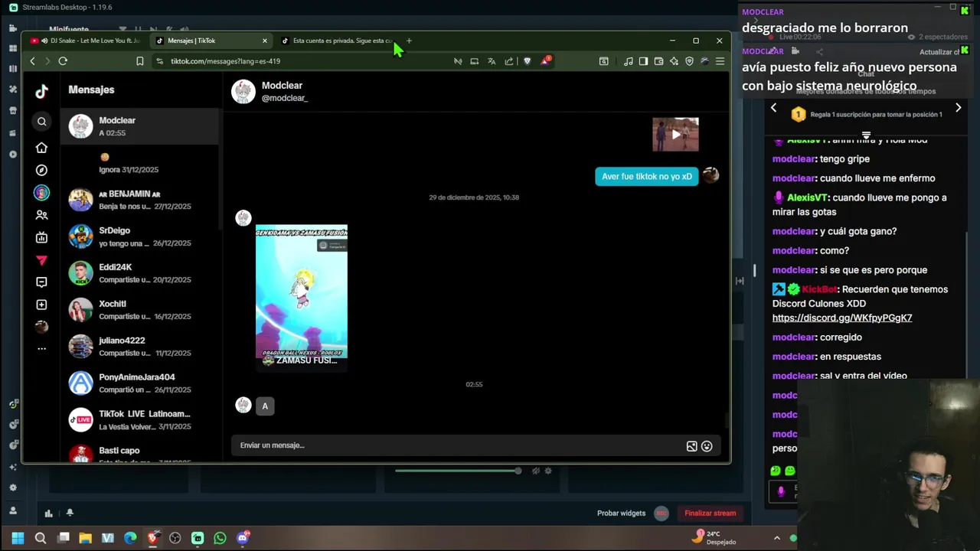Open WhatsApp from the taskbar
This screenshot has height=551, width=980.
click(220, 538)
